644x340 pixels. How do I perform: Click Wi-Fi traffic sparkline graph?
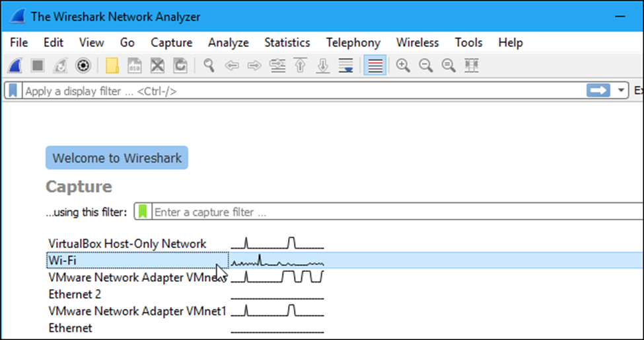277,260
